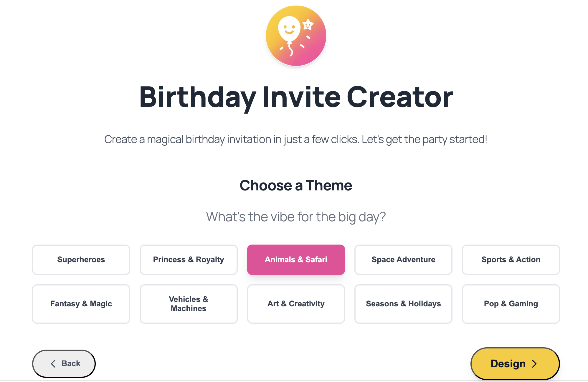Pick the Sports & Action theme
The height and width of the screenshot is (382, 588).
tap(511, 260)
